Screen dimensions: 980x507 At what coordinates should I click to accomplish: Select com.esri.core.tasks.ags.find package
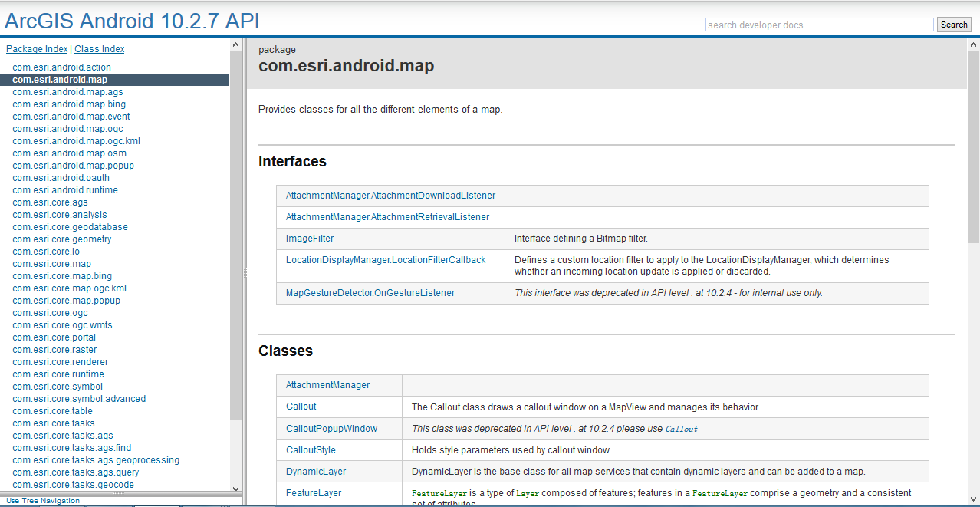tap(72, 448)
